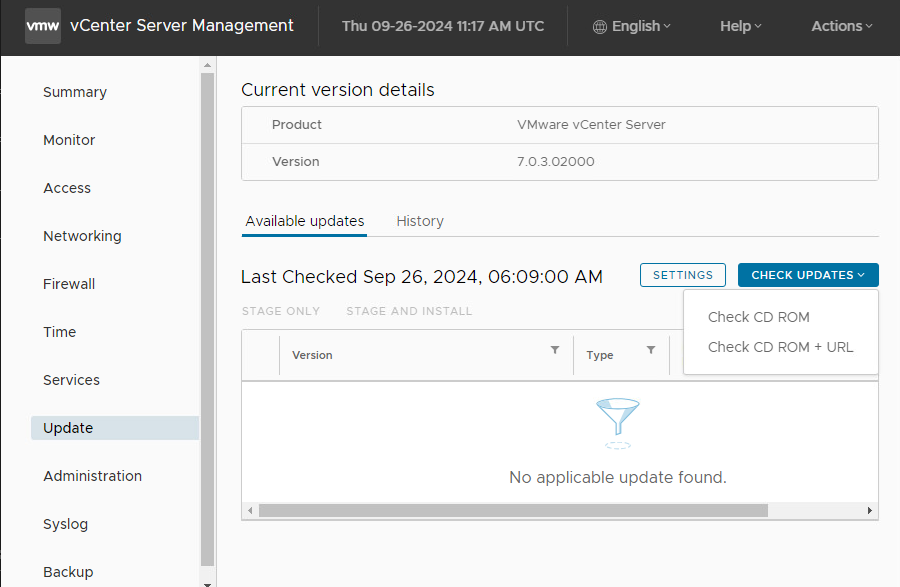Screen dimensions: 900x587
Task: Open Monitor in the sidebar
Action: click(69, 140)
